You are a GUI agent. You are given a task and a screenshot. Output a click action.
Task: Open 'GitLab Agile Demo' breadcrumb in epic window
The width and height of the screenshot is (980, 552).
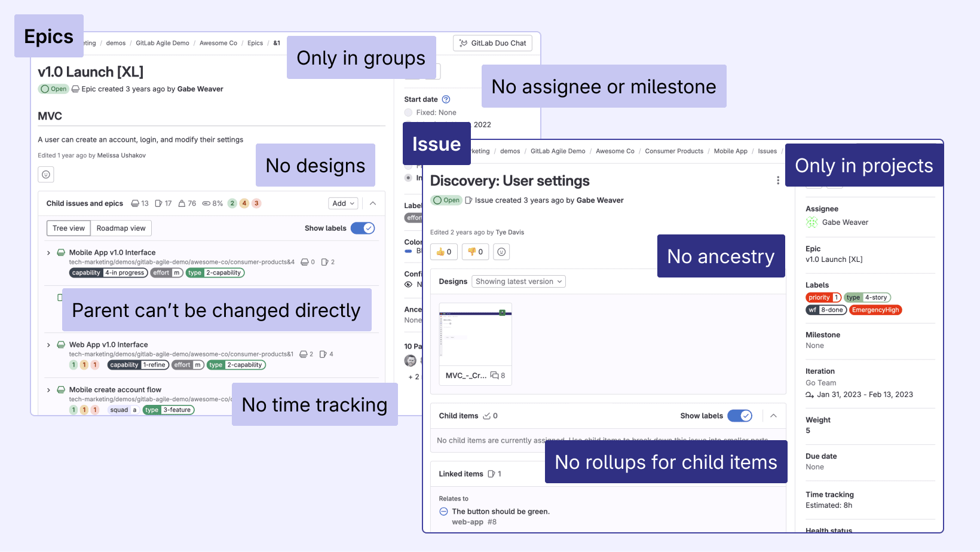click(163, 43)
